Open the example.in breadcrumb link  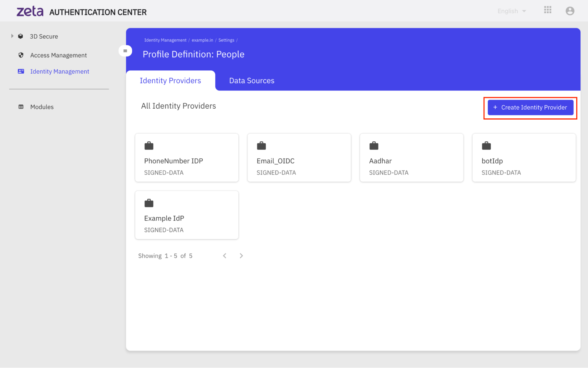(x=202, y=40)
